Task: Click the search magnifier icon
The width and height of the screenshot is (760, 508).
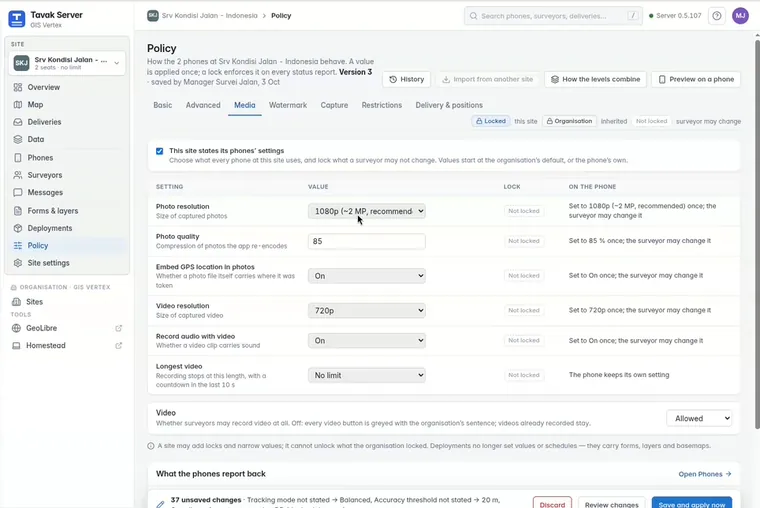Action: [x=473, y=16]
